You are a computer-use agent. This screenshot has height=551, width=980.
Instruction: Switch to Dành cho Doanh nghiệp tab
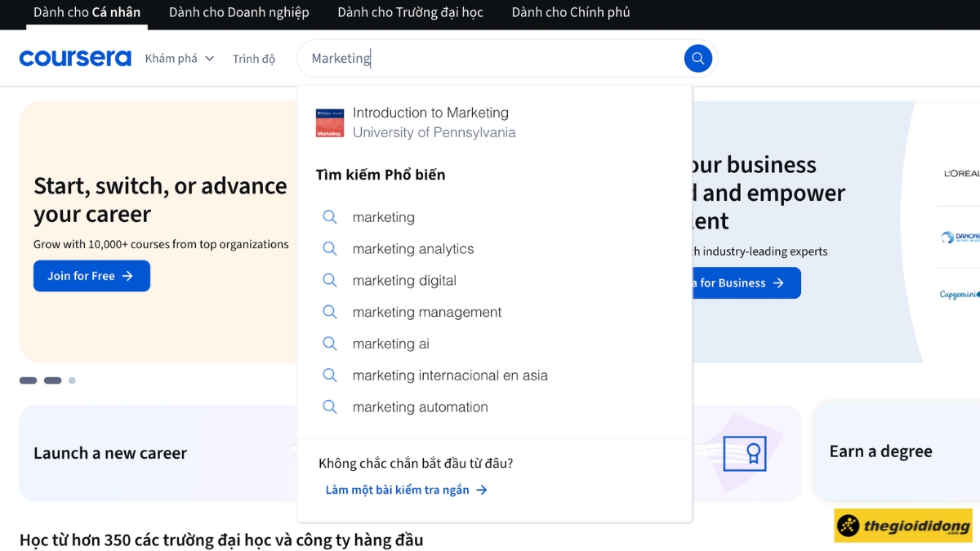click(238, 12)
